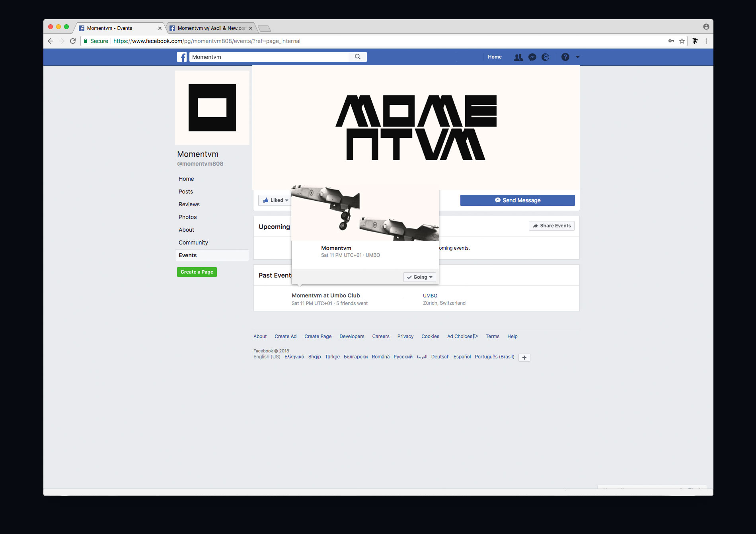The width and height of the screenshot is (756, 534).
Task: Open Reviews in page sidebar
Action: point(189,204)
